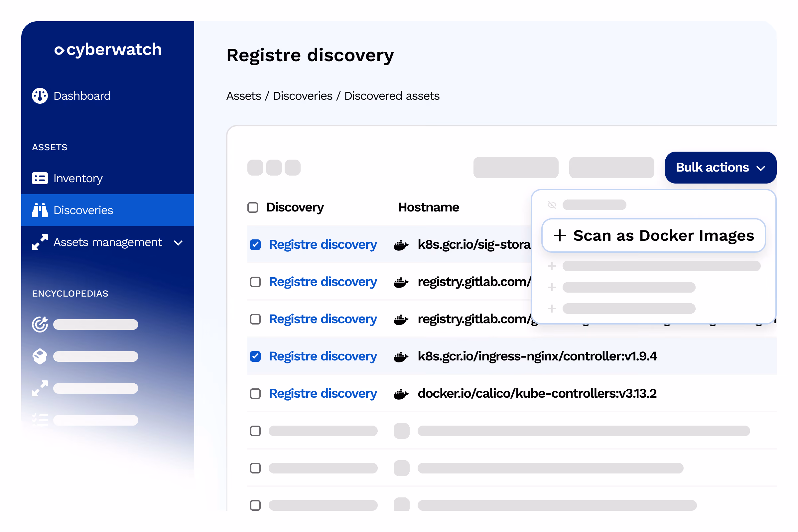Click 'docker.io/calico/kube-controllers:v3.13.2' hostname
The image size is (798, 532).
(x=537, y=394)
